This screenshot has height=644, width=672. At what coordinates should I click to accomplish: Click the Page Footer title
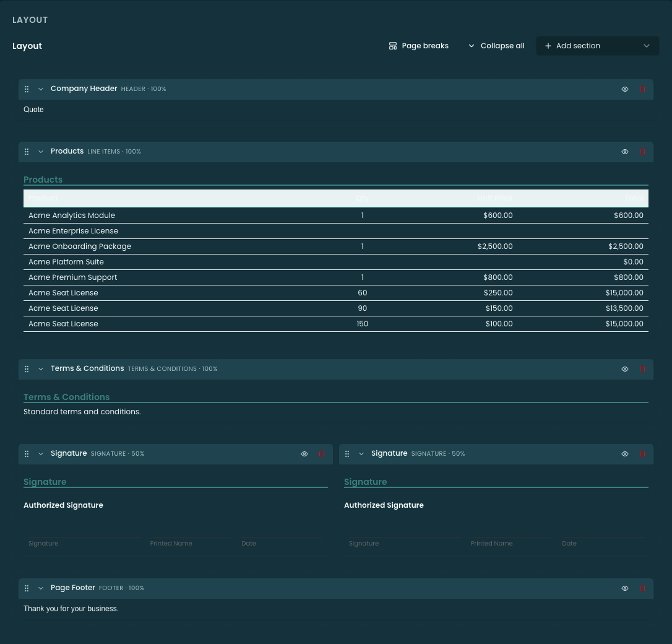73,588
